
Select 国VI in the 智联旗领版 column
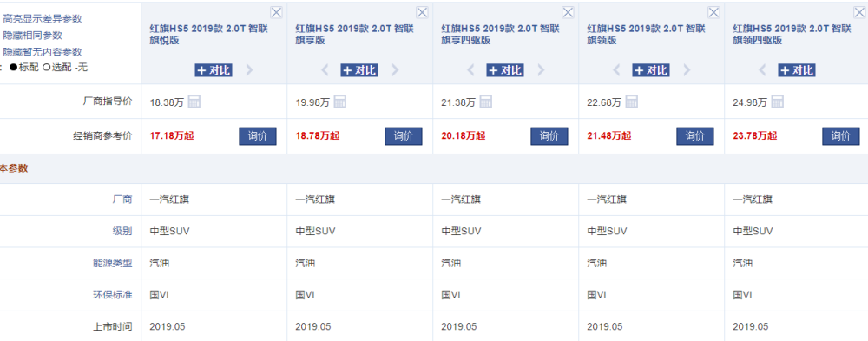tap(597, 294)
